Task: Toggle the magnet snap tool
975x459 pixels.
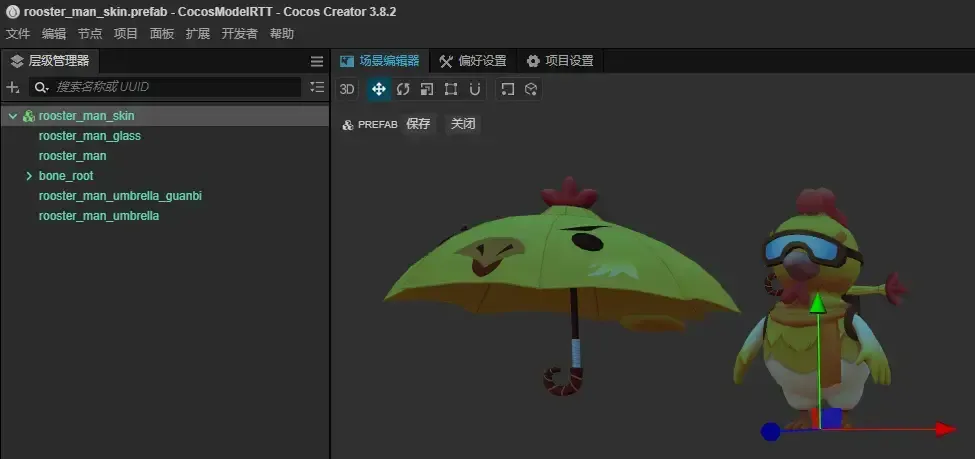Action: (x=475, y=89)
